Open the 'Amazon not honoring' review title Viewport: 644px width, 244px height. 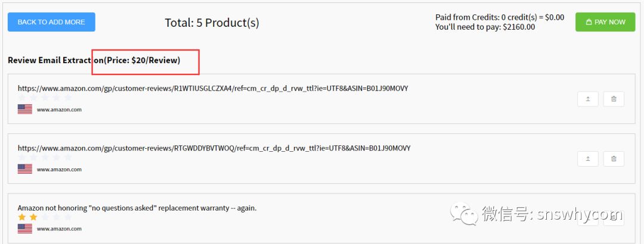tap(137, 208)
